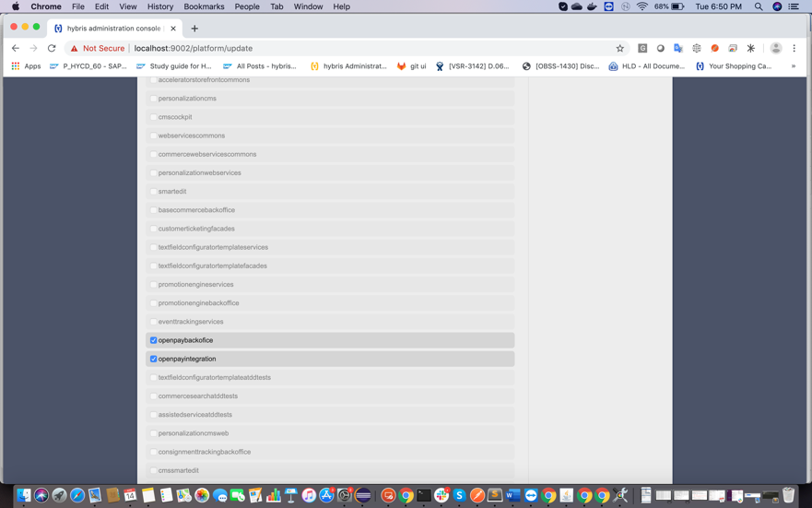This screenshot has height=508, width=812.
Task: Open the Bookmarks menu in menu bar
Action: (x=204, y=6)
